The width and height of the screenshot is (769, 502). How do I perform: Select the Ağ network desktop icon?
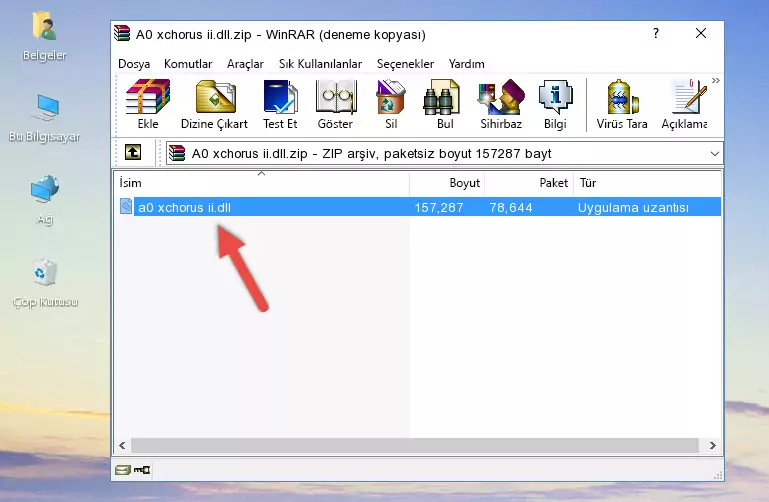45,199
